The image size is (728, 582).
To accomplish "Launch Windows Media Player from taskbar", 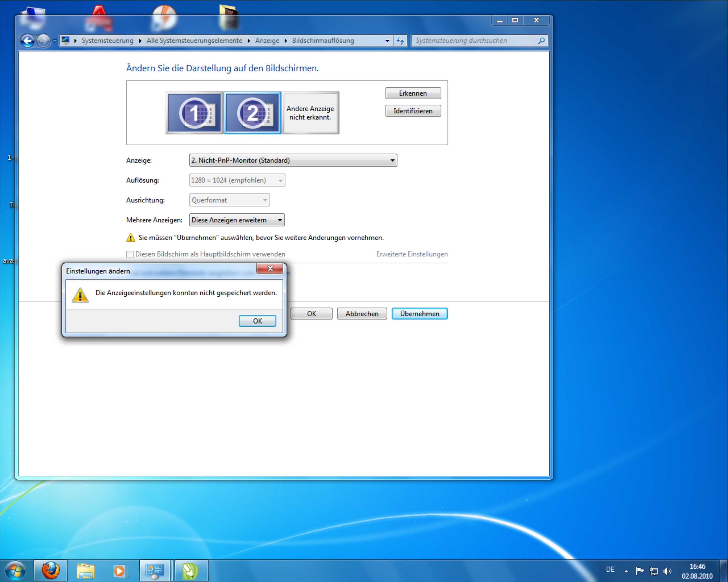I will click(120, 570).
